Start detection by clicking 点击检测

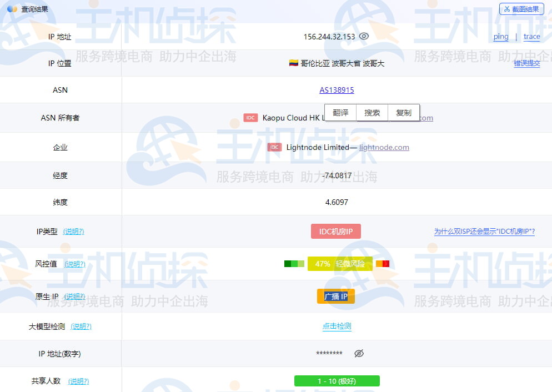point(336,326)
